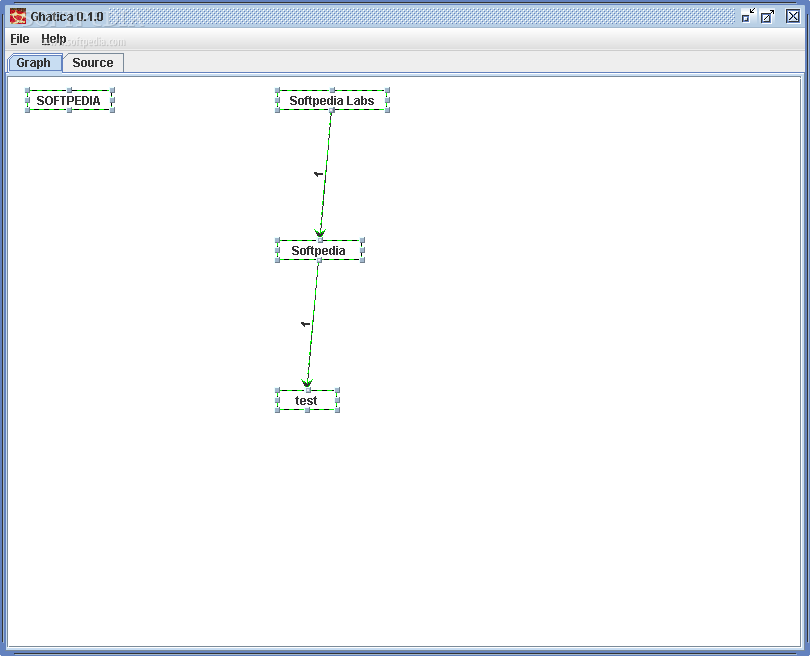Open the Help menu
Viewport: 810px width, 656px height.
pos(54,39)
